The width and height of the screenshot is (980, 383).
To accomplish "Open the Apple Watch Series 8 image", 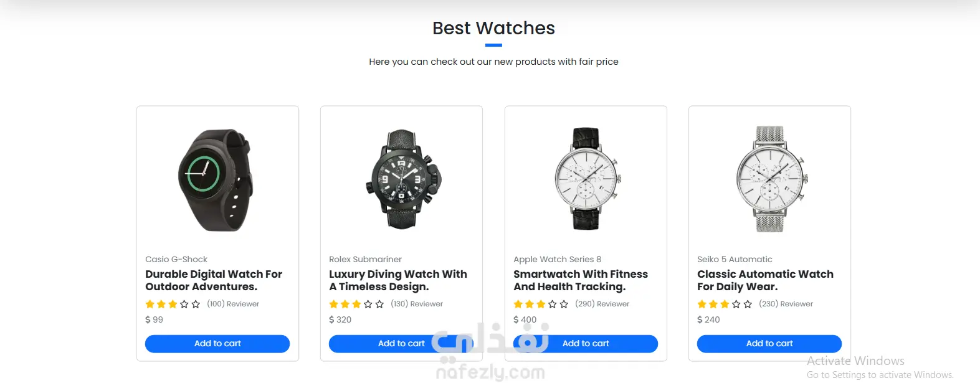I will tap(586, 179).
